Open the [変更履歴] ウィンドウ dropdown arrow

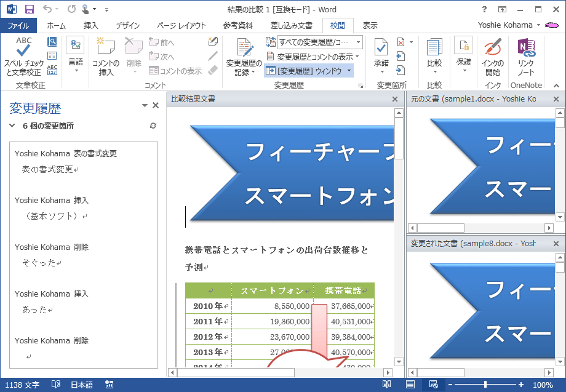click(x=349, y=71)
